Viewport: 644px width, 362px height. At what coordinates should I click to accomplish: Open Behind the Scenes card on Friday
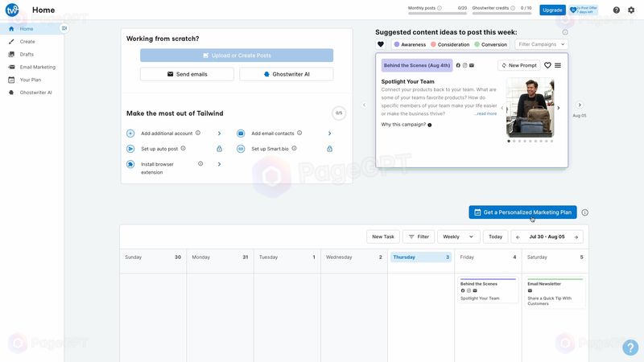coord(488,290)
